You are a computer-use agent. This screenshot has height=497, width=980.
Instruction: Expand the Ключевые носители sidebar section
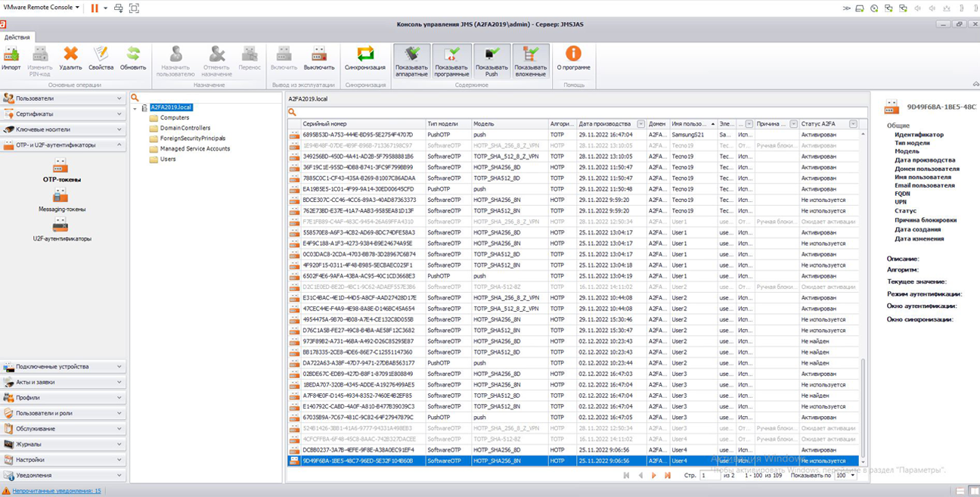tap(63, 129)
